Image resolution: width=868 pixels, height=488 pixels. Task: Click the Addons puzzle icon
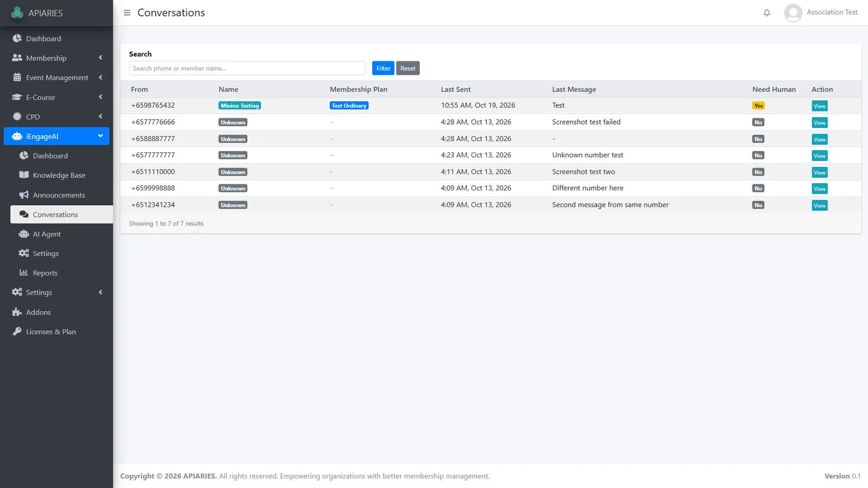click(17, 312)
